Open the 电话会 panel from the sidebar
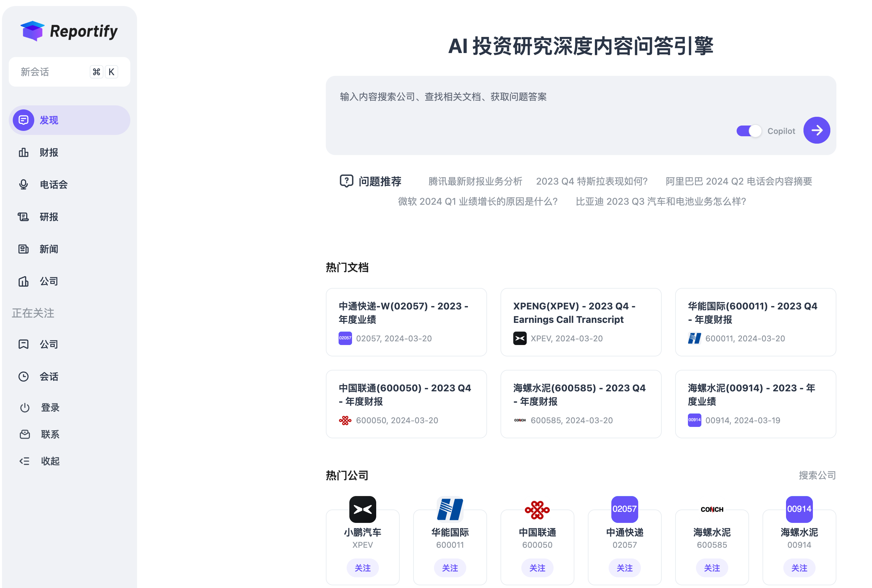The width and height of the screenshot is (872, 588). point(53,184)
